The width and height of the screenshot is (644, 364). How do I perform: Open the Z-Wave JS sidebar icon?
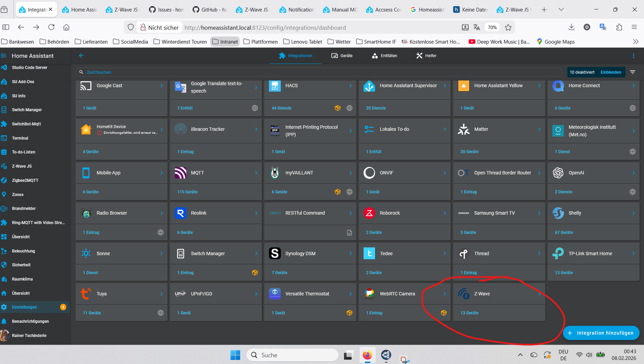click(4, 166)
